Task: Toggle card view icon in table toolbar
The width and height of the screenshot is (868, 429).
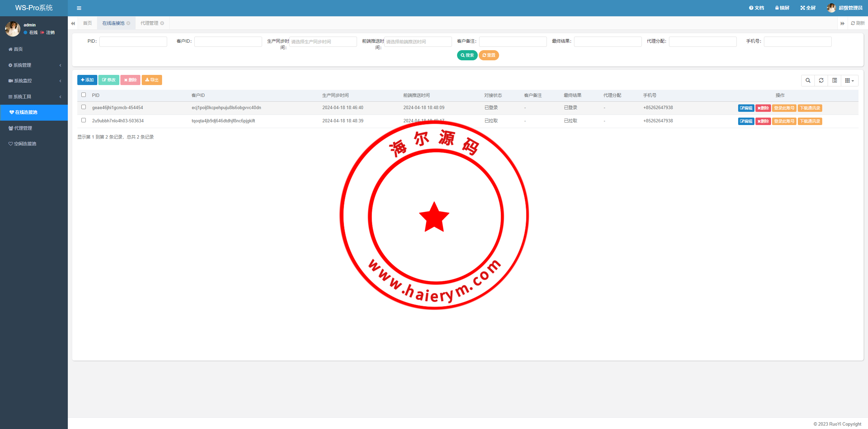Action: [834, 80]
